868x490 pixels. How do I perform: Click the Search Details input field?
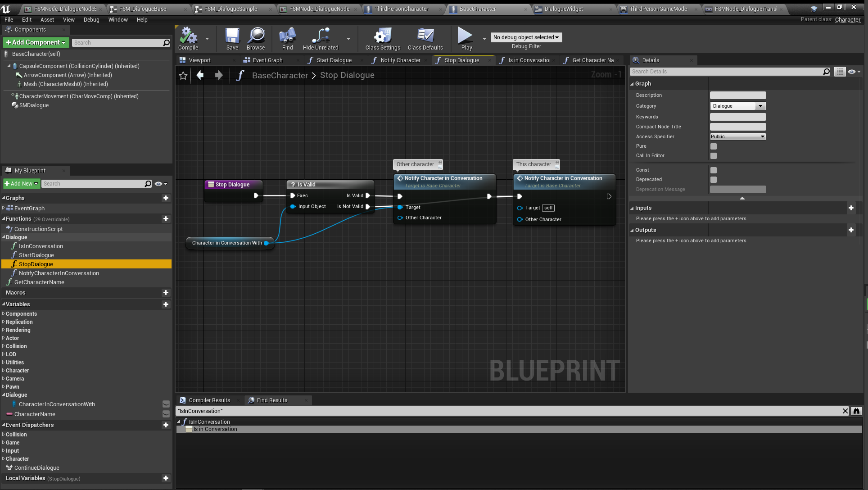coord(726,72)
